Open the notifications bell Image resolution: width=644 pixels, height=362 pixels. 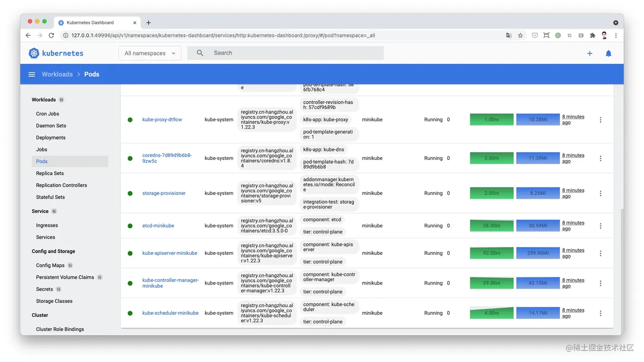[x=608, y=53]
